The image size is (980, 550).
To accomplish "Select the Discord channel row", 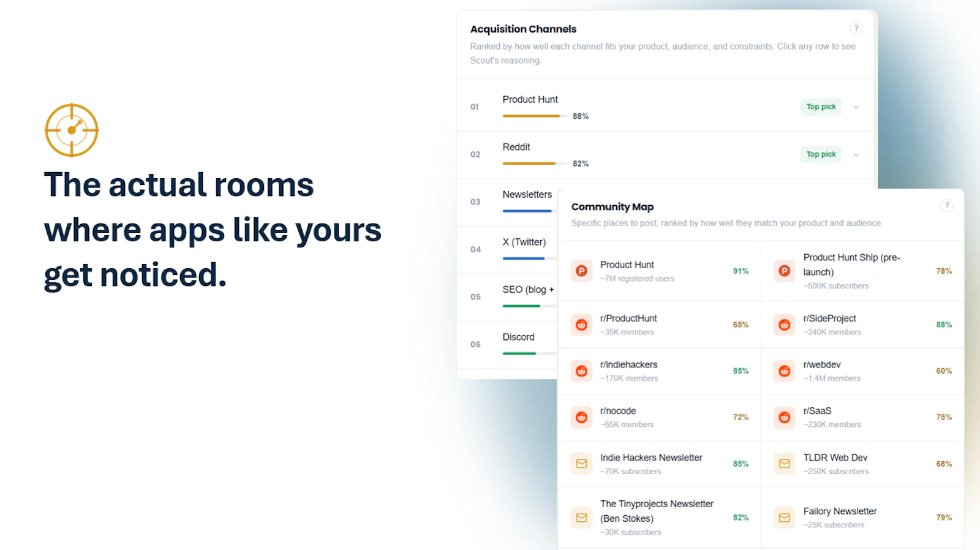I will (x=507, y=344).
